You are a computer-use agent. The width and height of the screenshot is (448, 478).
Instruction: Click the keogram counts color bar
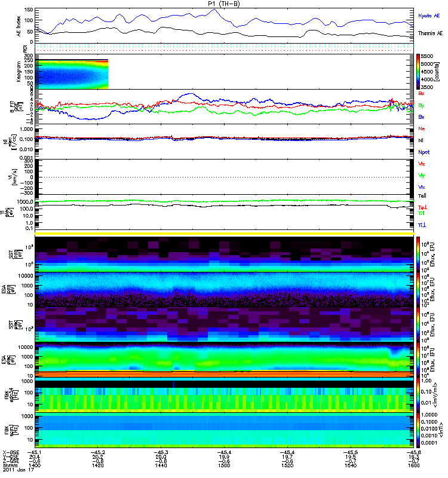[419, 71]
